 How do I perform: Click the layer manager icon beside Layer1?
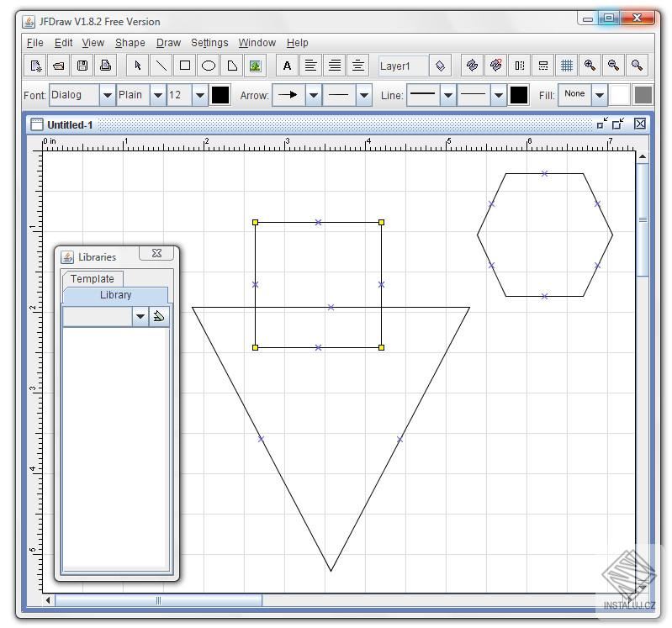440,66
